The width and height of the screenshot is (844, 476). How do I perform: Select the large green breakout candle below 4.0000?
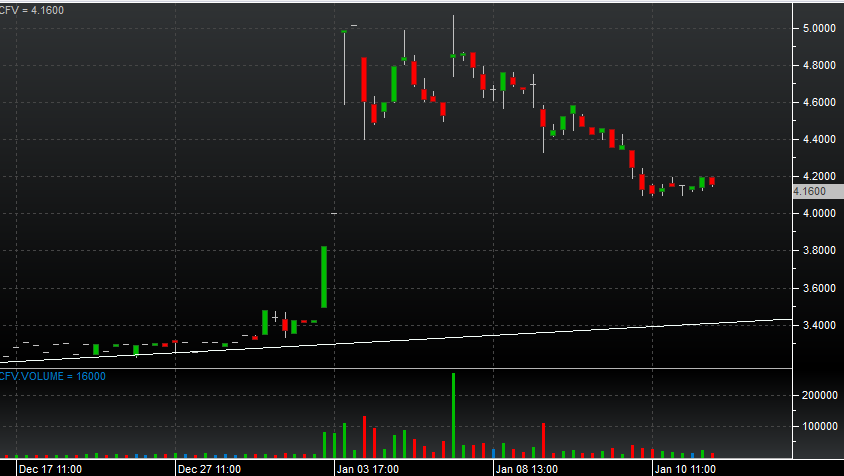tap(324, 277)
